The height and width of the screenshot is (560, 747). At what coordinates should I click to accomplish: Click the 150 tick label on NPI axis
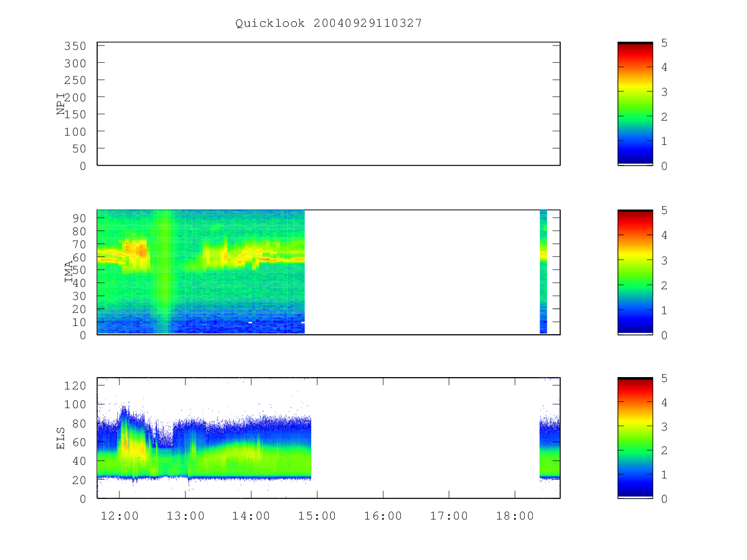[x=75, y=114]
